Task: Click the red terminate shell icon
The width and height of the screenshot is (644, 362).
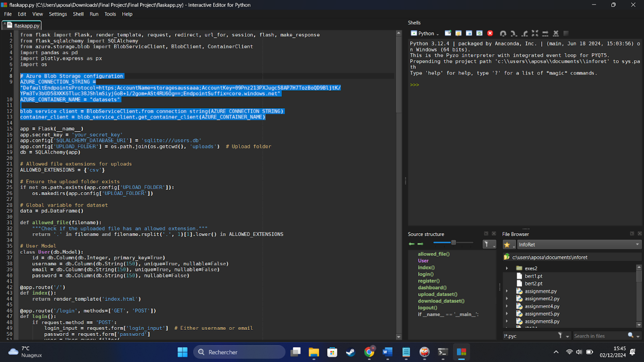Action: 490,34
